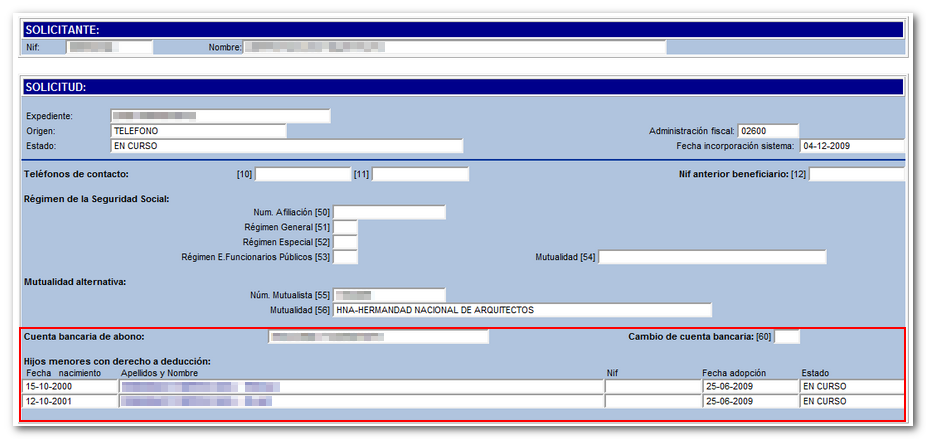Image resolution: width=926 pixels, height=439 pixels.
Task: Click birth date field 15-10-2000
Action: pyautogui.click(x=70, y=386)
